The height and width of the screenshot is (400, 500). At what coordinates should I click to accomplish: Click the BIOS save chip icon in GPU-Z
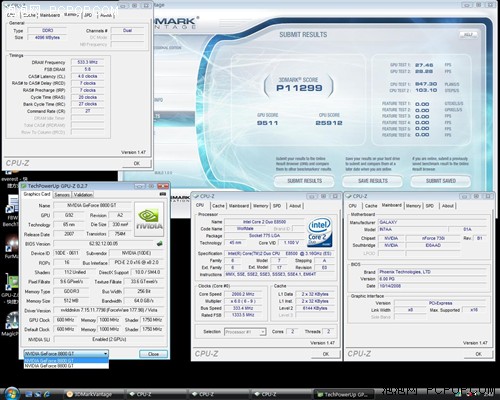(x=160, y=244)
